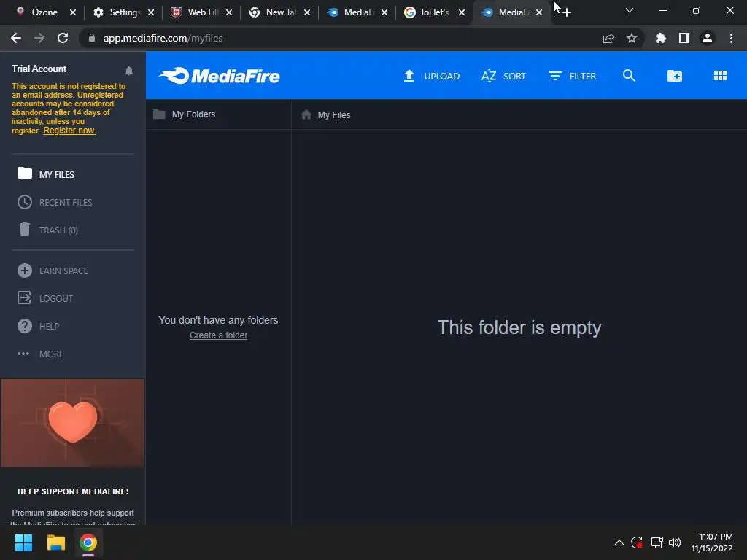Click the HELP SUPPORT MEDIAFIRE! heading
The width and height of the screenshot is (747, 560).
point(73,491)
